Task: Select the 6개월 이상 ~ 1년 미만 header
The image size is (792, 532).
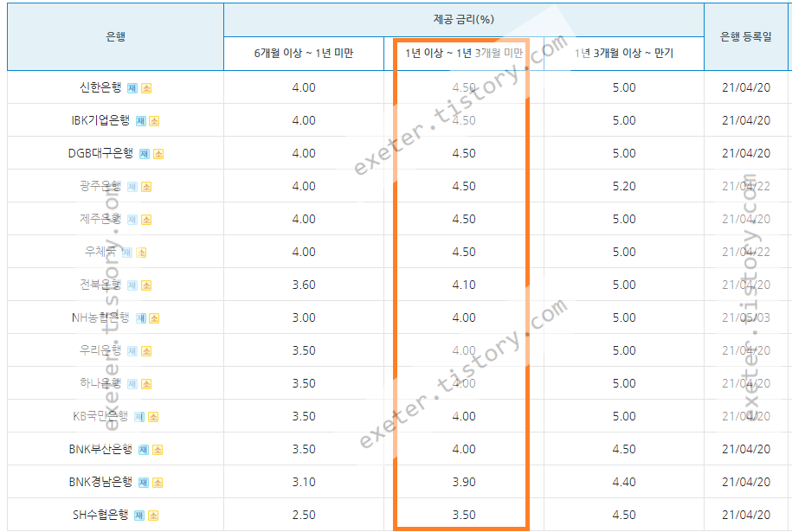Action: 304,53
